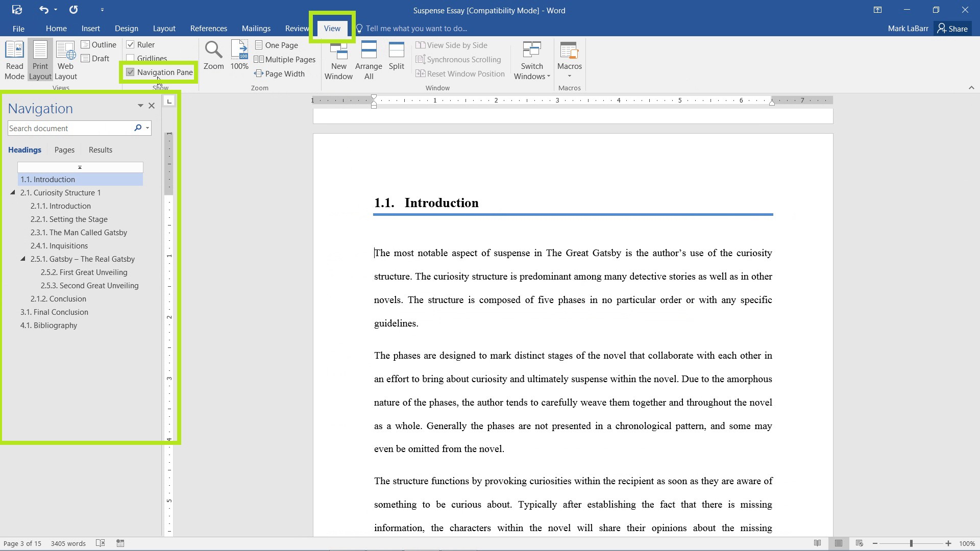Open the search results dropdown arrow
Viewport: 980px width, 551px height.
point(148,128)
